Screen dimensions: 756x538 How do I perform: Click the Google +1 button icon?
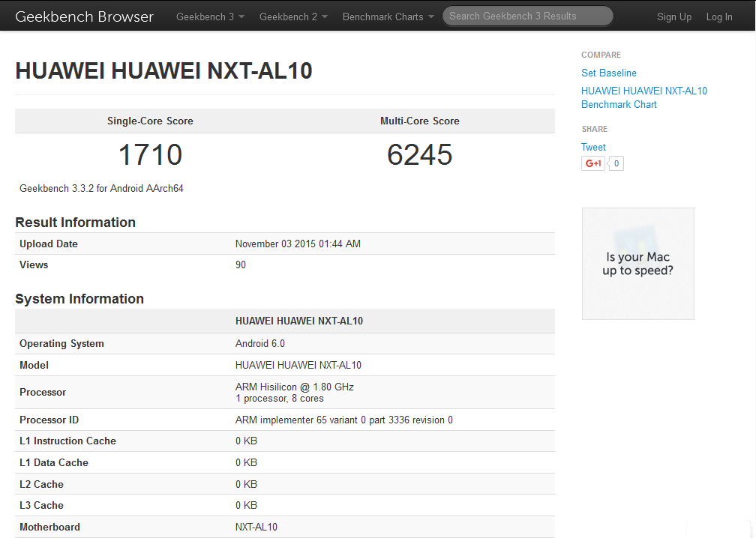pos(593,163)
